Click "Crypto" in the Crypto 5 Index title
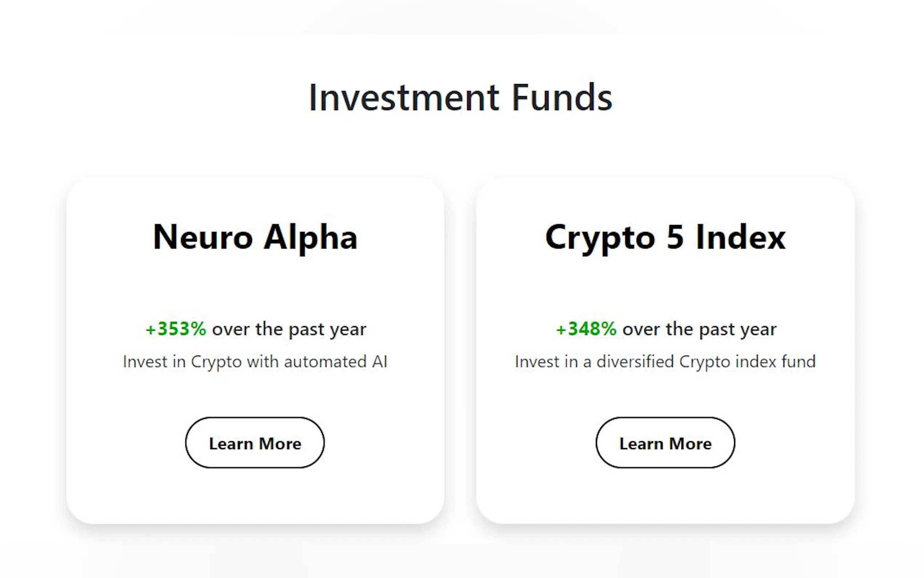 tap(600, 237)
